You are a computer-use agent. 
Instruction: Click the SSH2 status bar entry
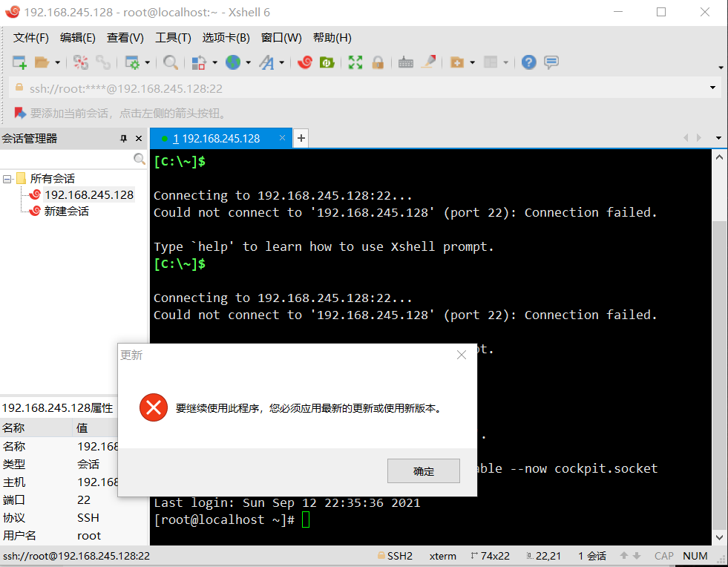(x=395, y=557)
